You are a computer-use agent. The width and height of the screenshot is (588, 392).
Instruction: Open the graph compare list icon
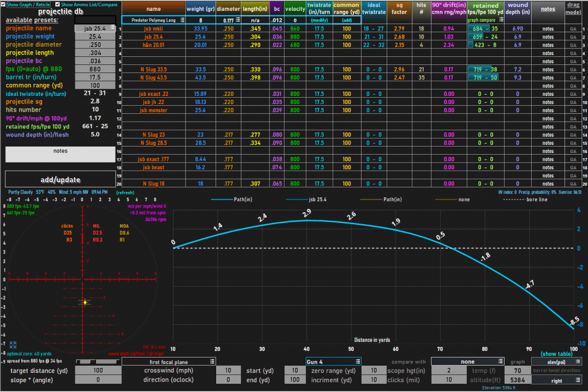point(501,20)
